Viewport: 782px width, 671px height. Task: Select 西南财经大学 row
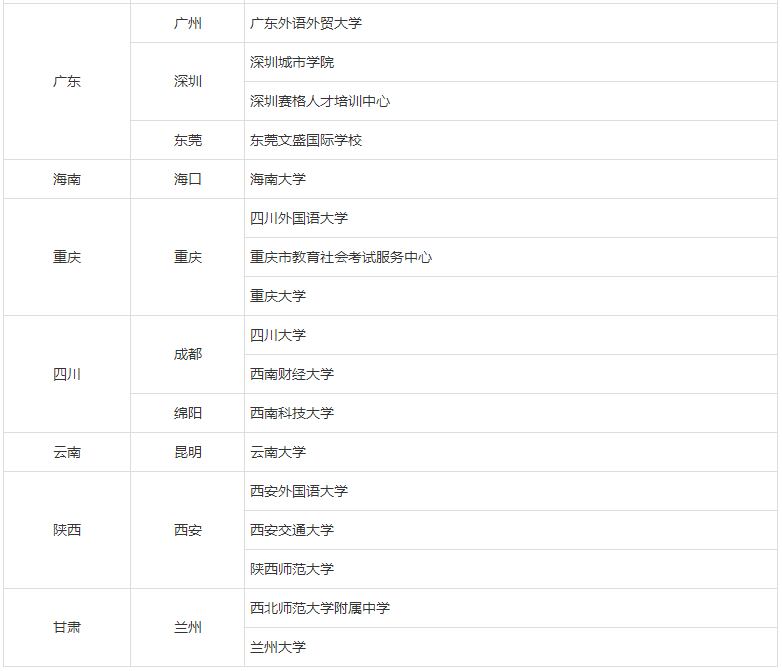coord(511,374)
